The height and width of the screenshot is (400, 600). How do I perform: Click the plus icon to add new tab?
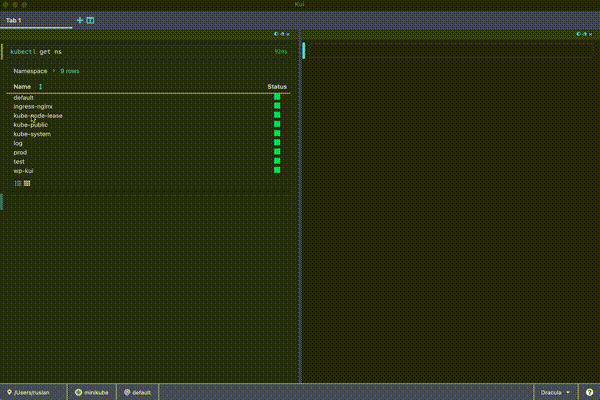tap(80, 20)
